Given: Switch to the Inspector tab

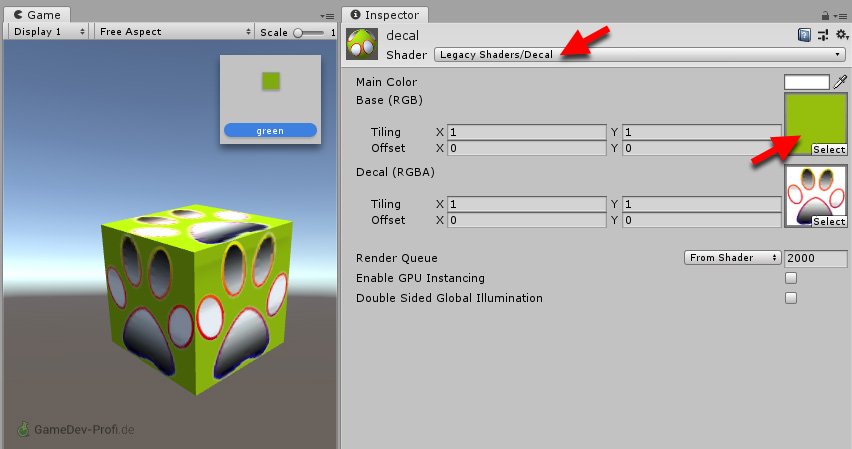Looking at the screenshot, I should (x=385, y=15).
